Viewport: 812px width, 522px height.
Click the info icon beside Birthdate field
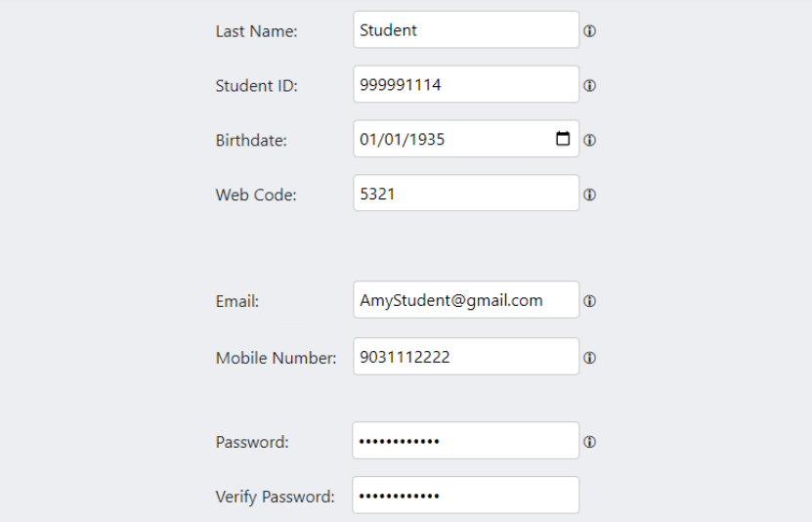tap(590, 141)
